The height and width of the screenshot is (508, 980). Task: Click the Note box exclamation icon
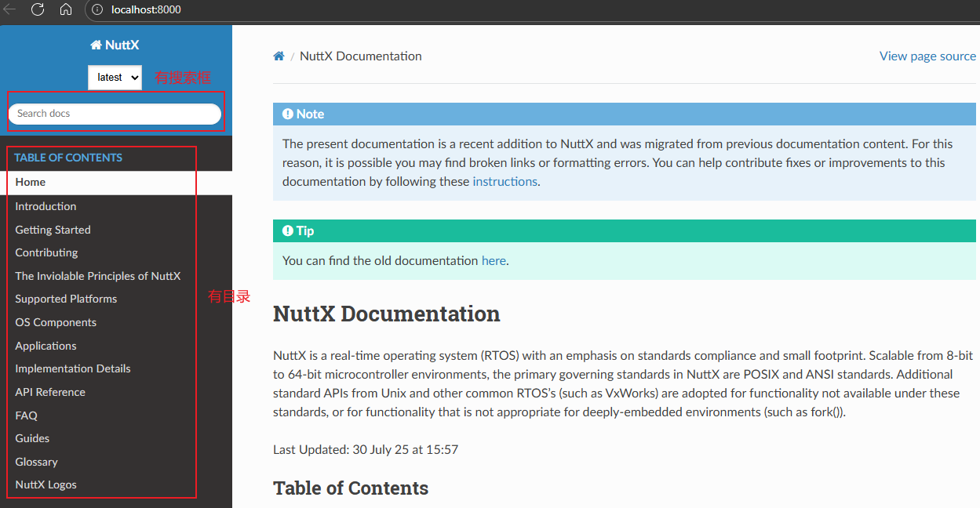click(288, 114)
